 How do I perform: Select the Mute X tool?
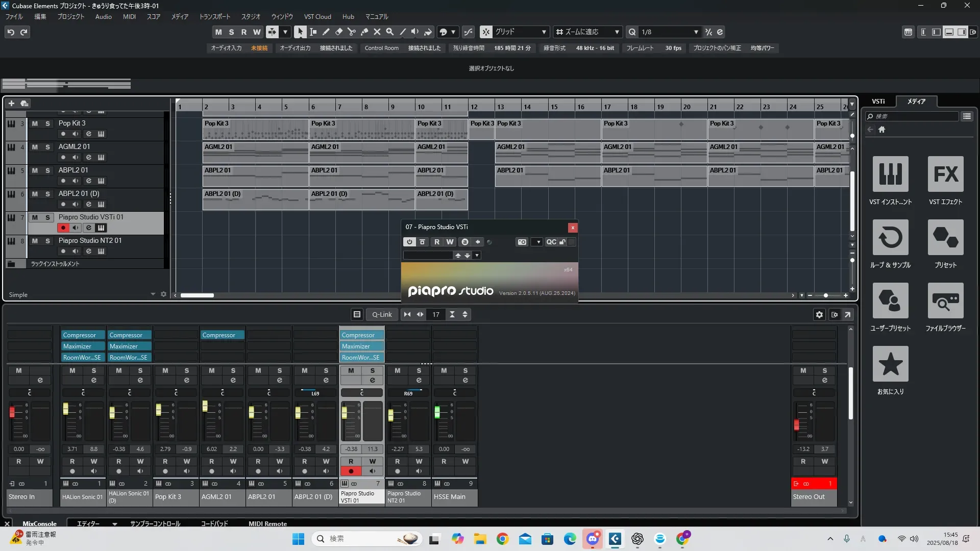point(377,32)
